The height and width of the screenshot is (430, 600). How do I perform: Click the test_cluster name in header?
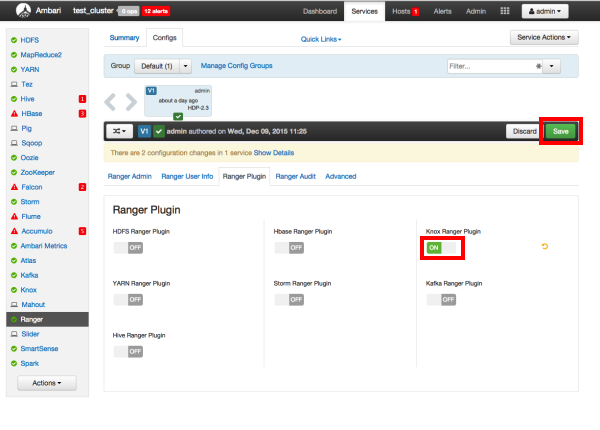(x=93, y=11)
